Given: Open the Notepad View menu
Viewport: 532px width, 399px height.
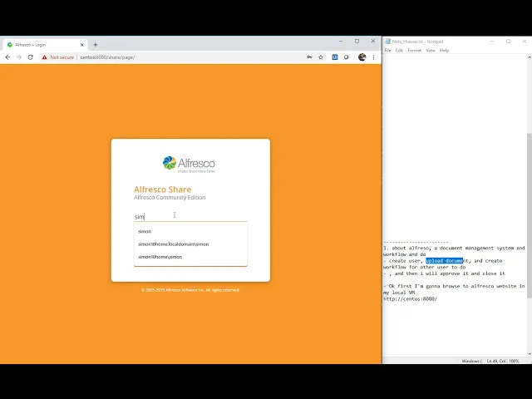Looking at the screenshot, I should pyautogui.click(x=431, y=51).
